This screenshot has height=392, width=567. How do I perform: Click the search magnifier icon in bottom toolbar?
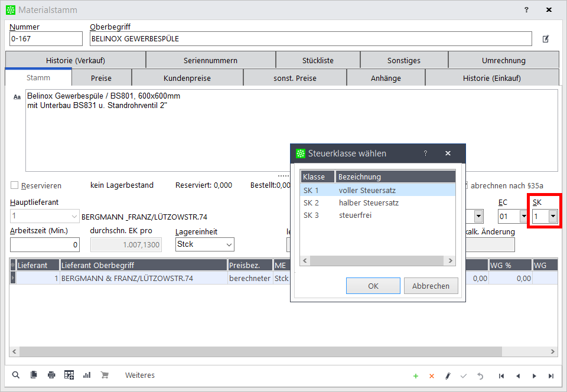[x=16, y=375]
